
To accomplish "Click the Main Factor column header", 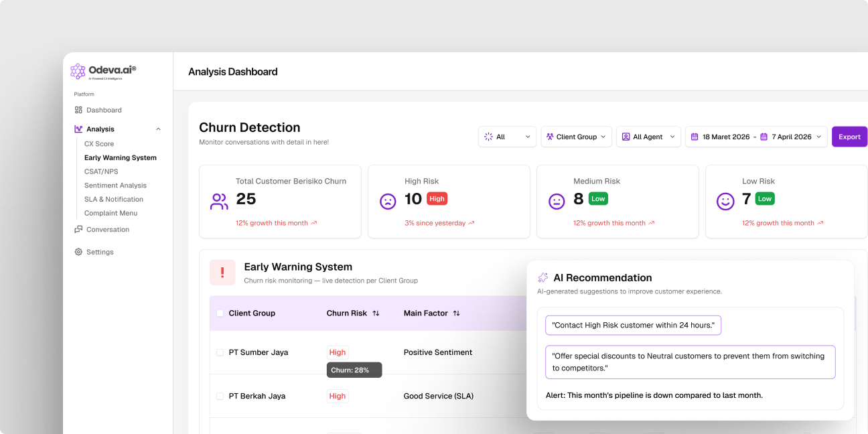I will tap(426, 313).
